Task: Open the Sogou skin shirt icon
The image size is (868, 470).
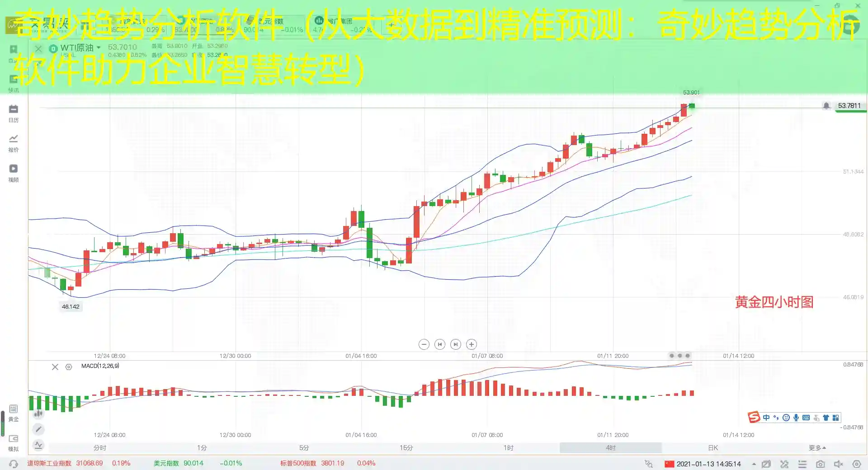Action: 826,418
